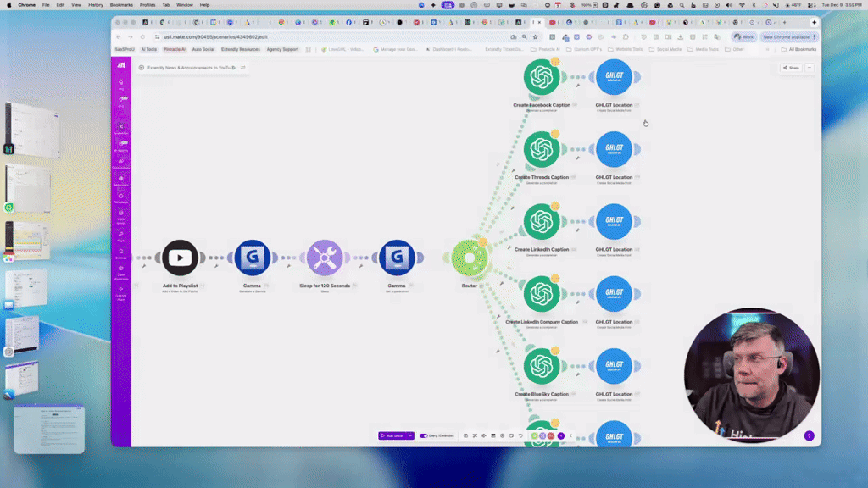Click the YouTube Add to Playlist module
The width and height of the screenshot is (868, 488).
pos(180,258)
